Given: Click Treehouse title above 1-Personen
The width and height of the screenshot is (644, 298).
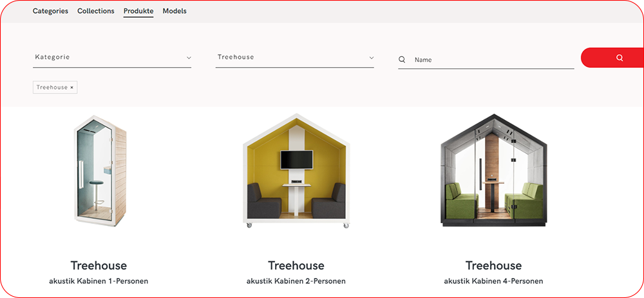Looking at the screenshot, I should click(99, 266).
